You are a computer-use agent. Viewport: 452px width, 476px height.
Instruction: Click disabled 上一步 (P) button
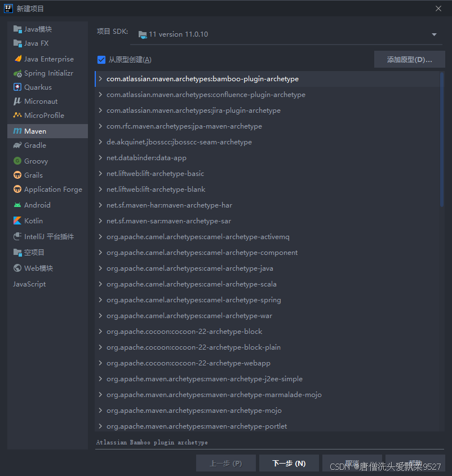[225, 463]
